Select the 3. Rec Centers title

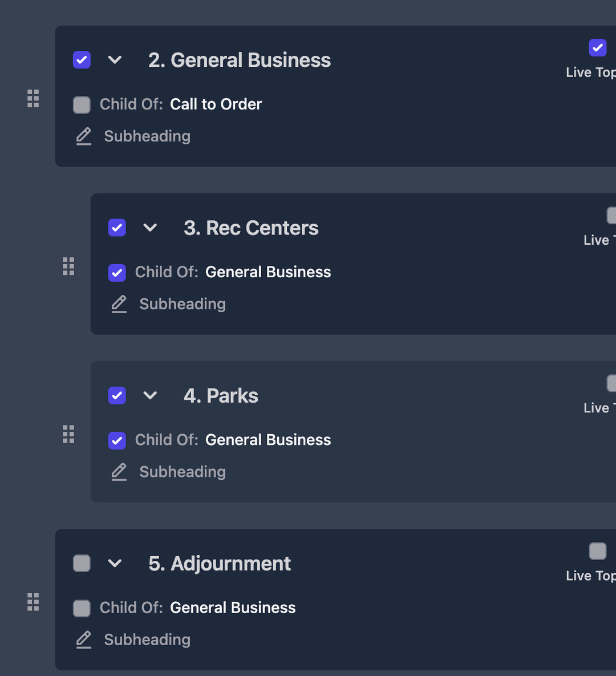point(251,228)
